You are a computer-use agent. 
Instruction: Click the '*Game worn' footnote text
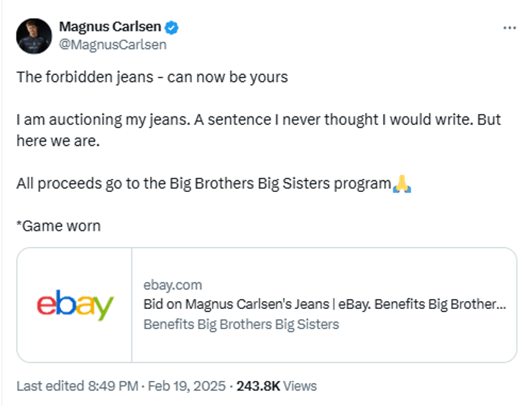click(59, 226)
